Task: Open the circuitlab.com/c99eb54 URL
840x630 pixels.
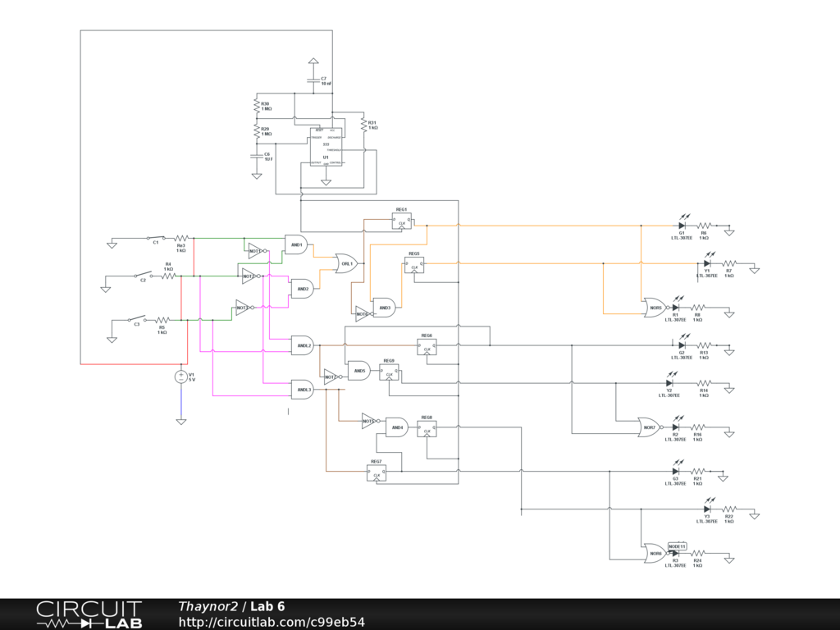Action: click(271, 622)
